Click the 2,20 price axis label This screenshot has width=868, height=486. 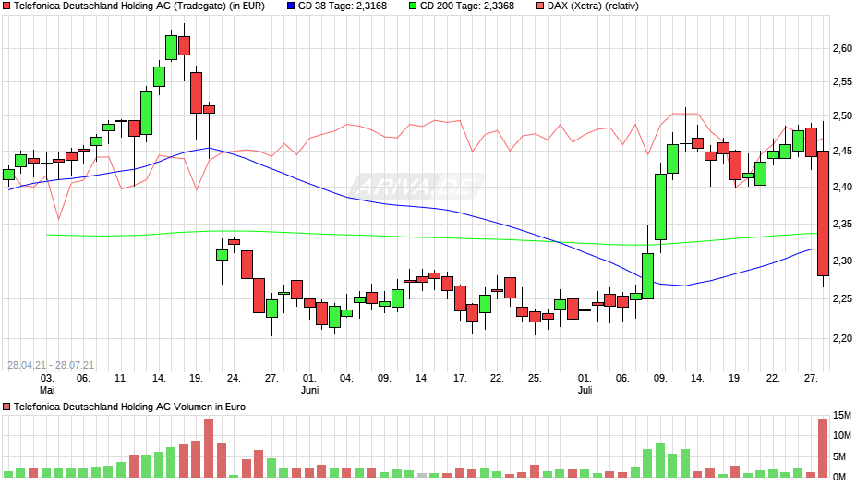pos(842,338)
